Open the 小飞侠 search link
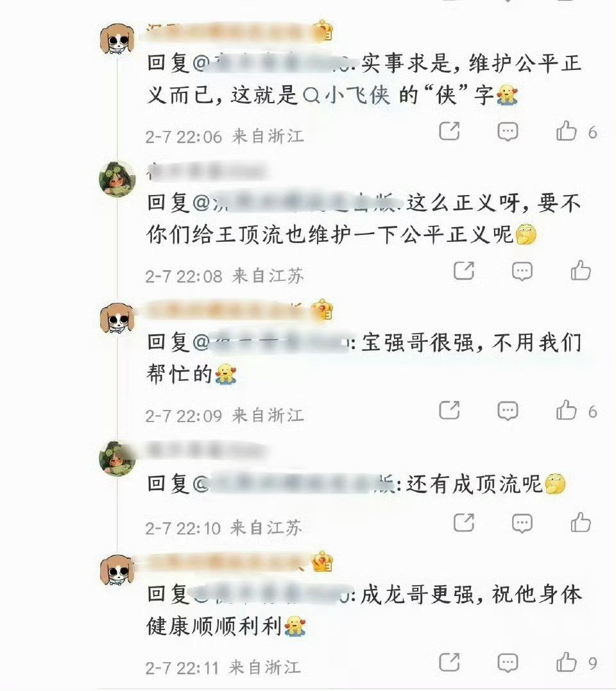616x691 pixels. point(346,94)
